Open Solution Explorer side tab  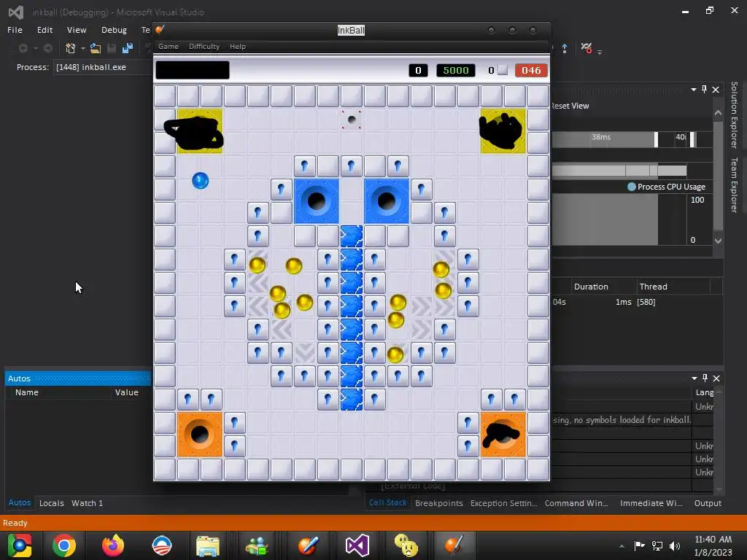click(734, 114)
